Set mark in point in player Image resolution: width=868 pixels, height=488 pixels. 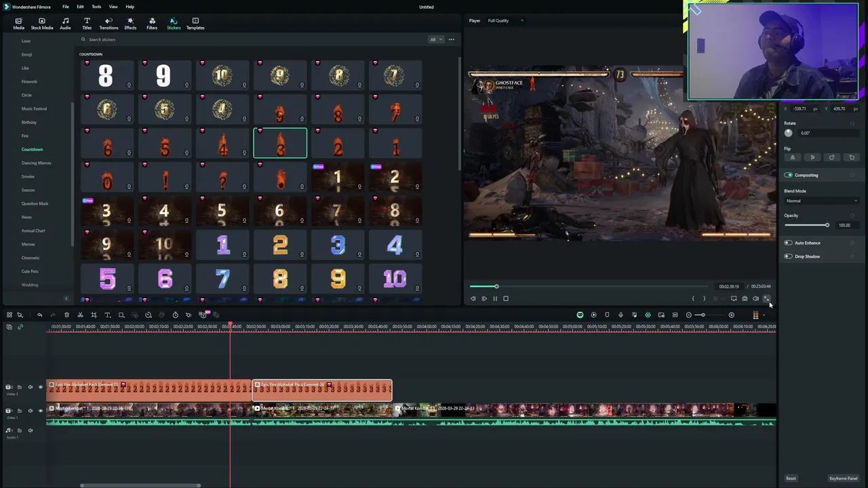tap(693, 298)
